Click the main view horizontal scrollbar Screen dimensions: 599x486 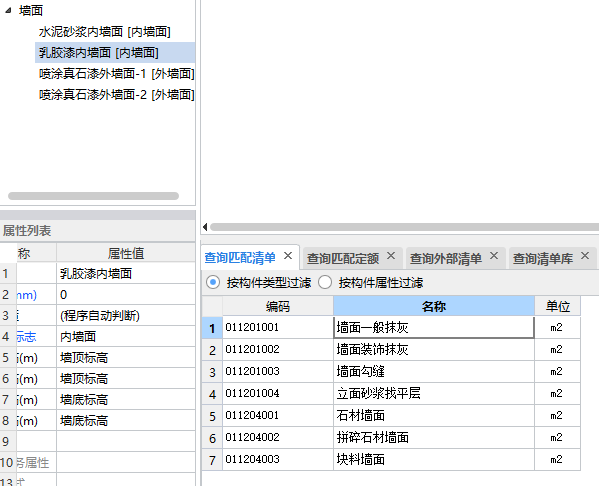pyautogui.click(x=404, y=227)
